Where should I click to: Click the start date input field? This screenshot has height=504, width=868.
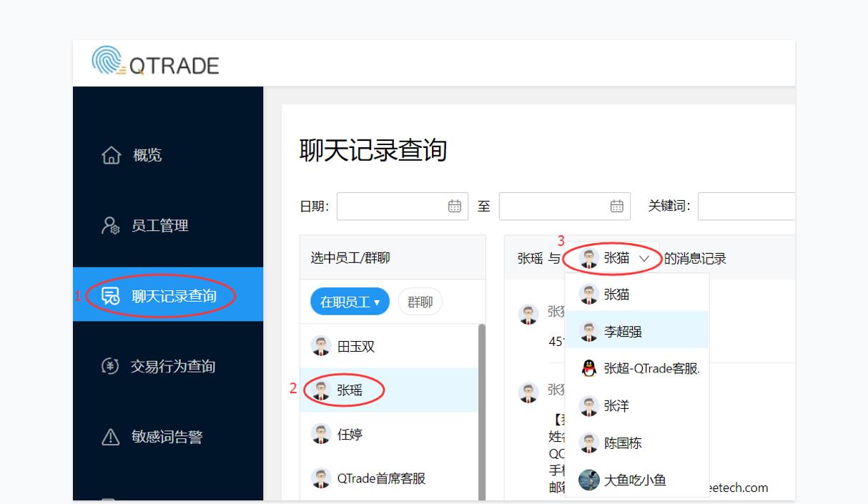[x=403, y=206]
